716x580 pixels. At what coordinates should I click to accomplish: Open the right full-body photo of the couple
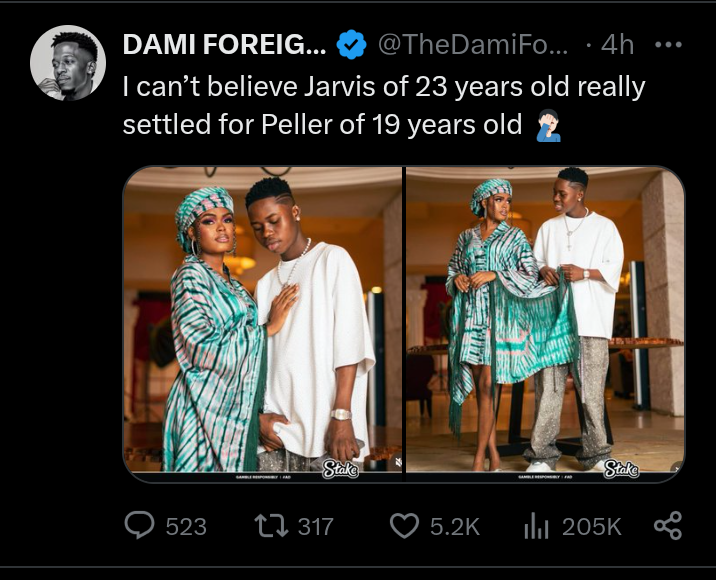coord(545,320)
